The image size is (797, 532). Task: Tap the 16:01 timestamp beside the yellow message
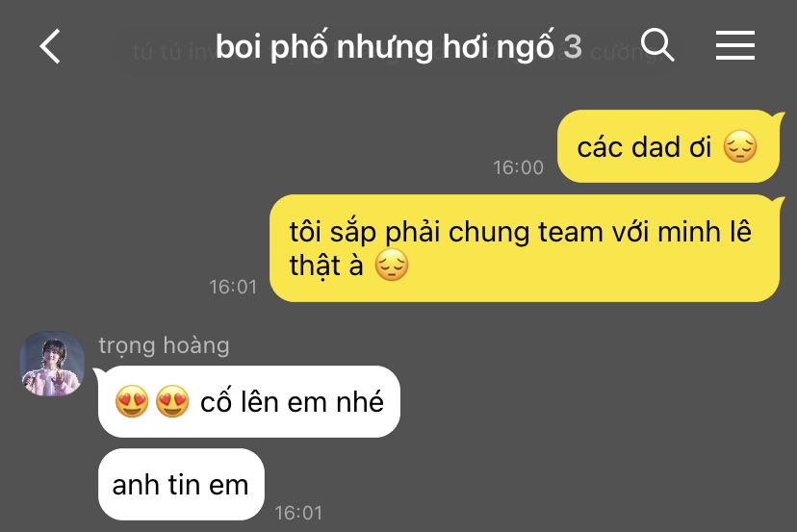tap(233, 287)
